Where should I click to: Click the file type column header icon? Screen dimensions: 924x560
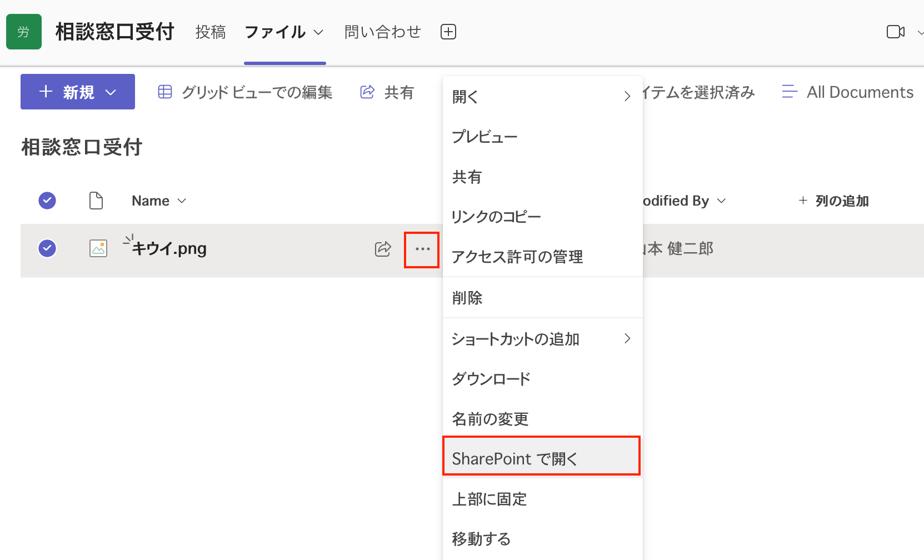click(96, 201)
